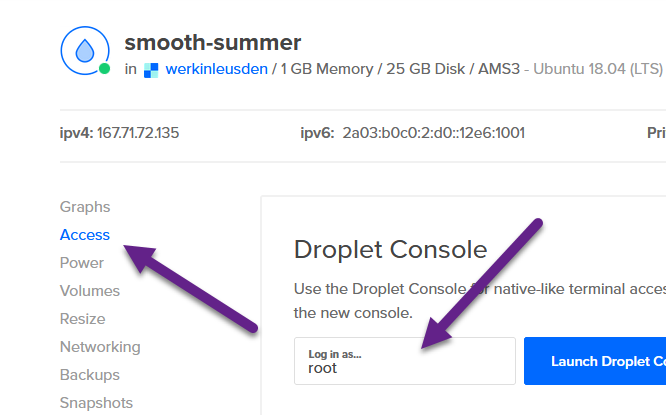The height and width of the screenshot is (415, 666).
Task: Open the werkinleusden project link
Action: pos(217,70)
